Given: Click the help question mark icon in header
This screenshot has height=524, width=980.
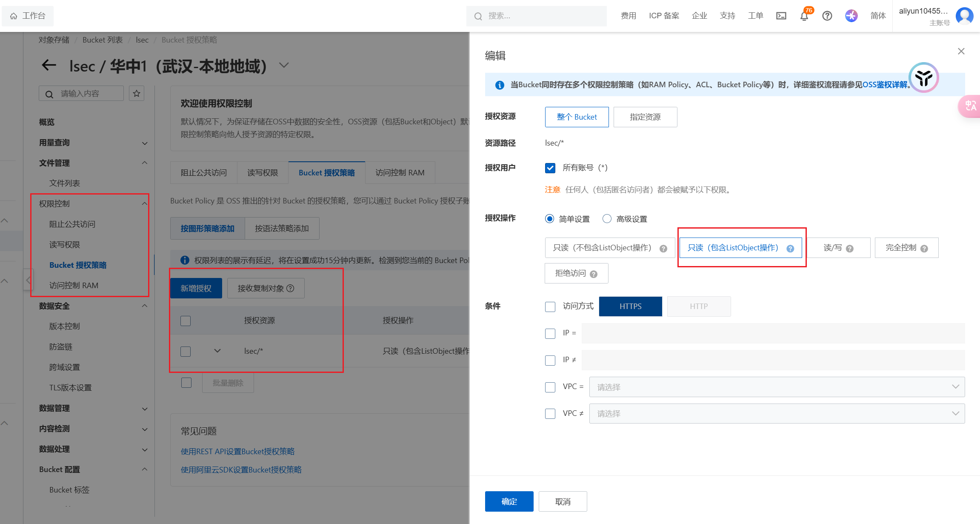Looking at the screenshot, I should point(827,16).
